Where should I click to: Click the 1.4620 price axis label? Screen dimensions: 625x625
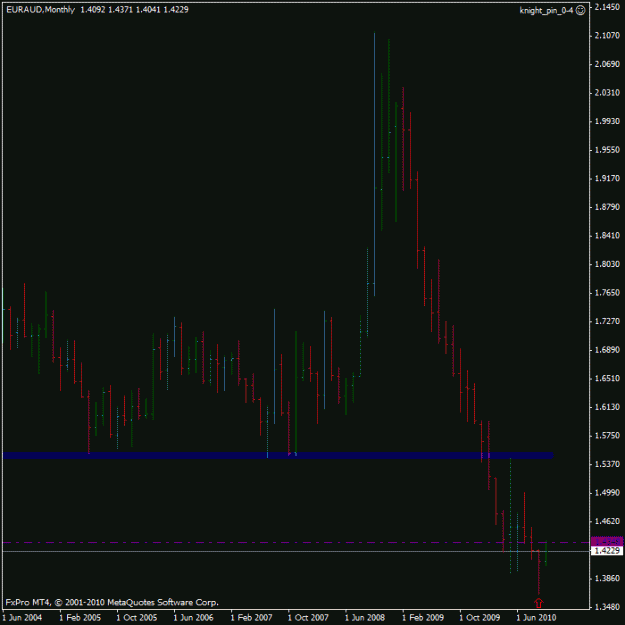(607, 521)
